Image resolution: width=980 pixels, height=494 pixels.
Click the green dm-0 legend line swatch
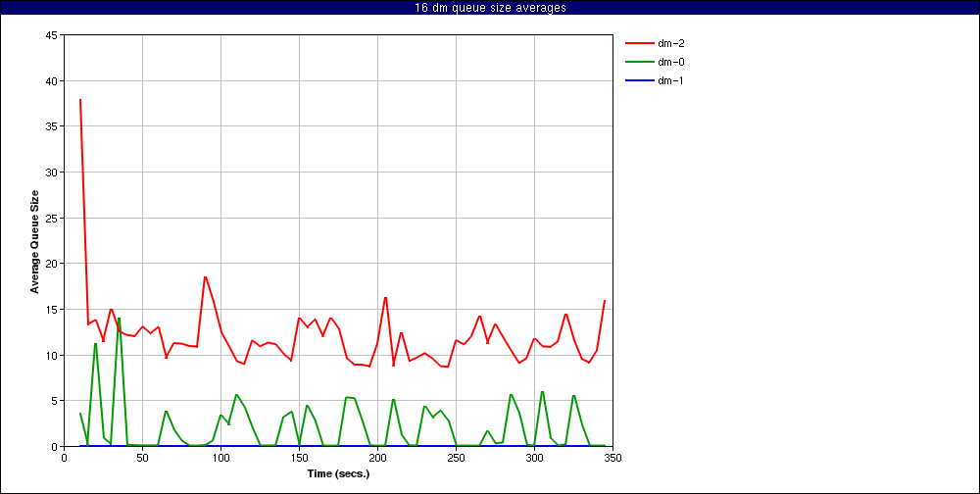[x=639, y=62]
